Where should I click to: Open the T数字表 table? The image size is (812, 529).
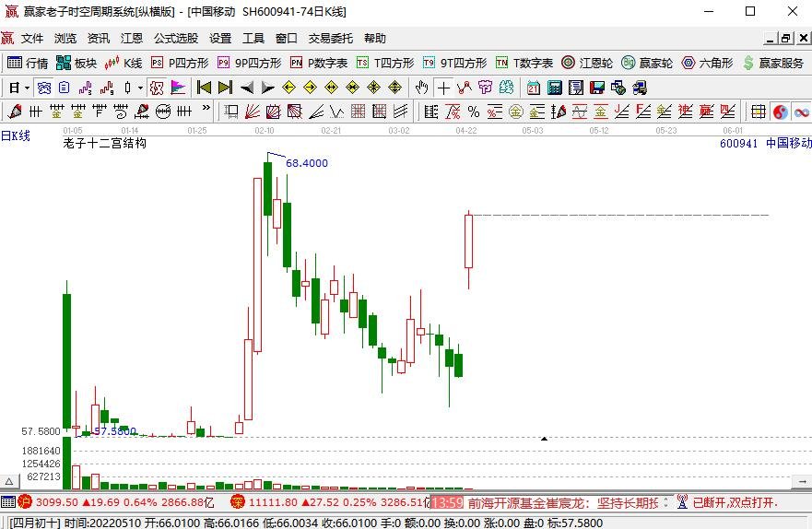tap(524, 64)
